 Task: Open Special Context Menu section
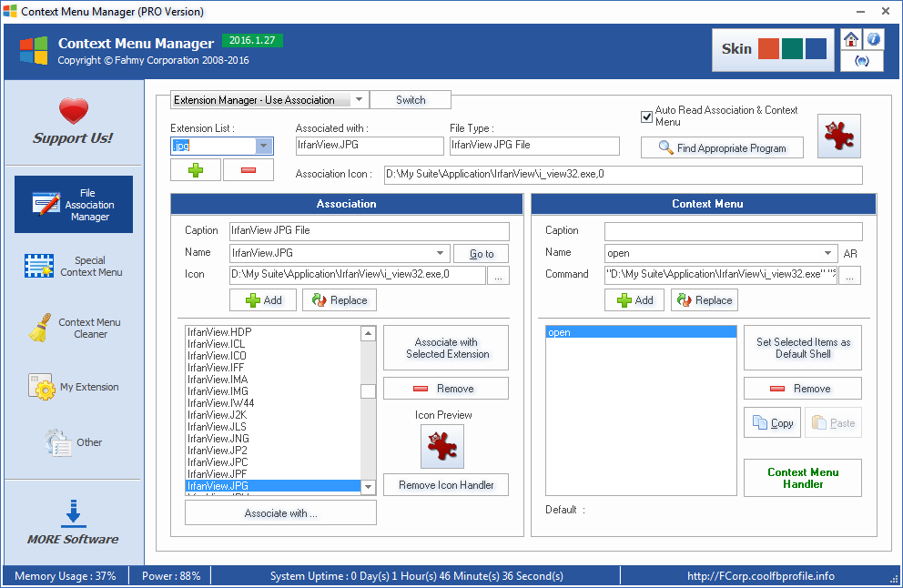(74, 266)
